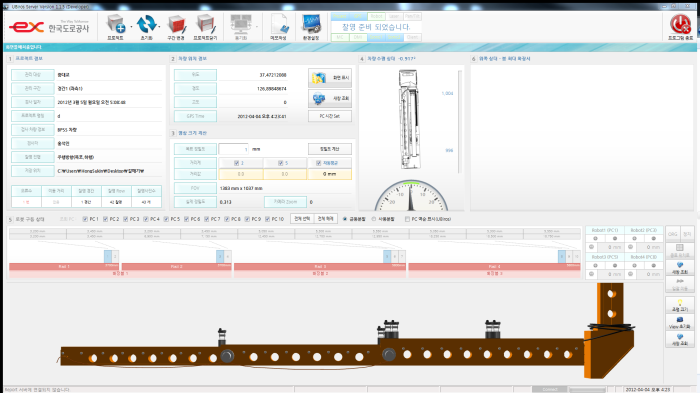Open environment settings monitor icon
This screenshot has width=700, height=393.
tap(311, 24)
